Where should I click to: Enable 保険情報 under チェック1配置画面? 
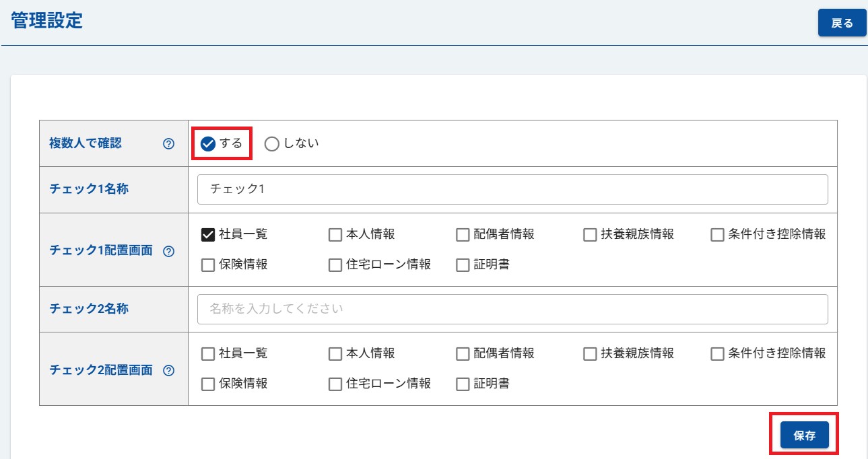208,265
